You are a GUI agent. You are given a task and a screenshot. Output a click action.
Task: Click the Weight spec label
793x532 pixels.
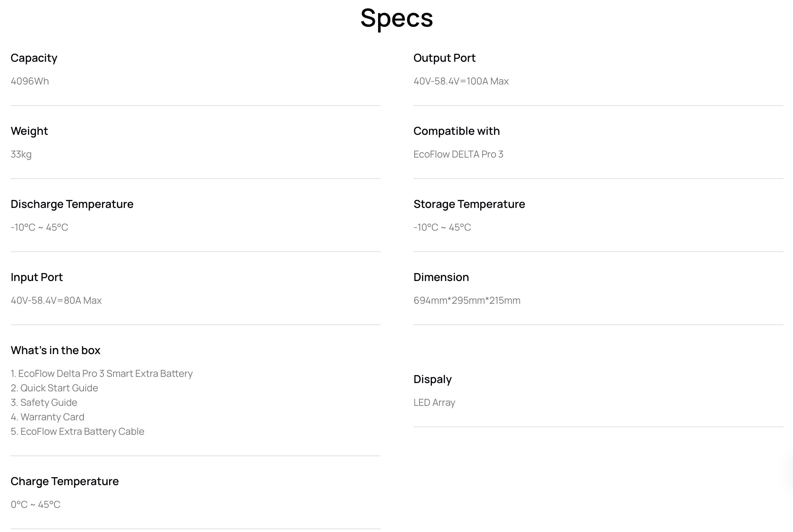[x=29, y=131]
